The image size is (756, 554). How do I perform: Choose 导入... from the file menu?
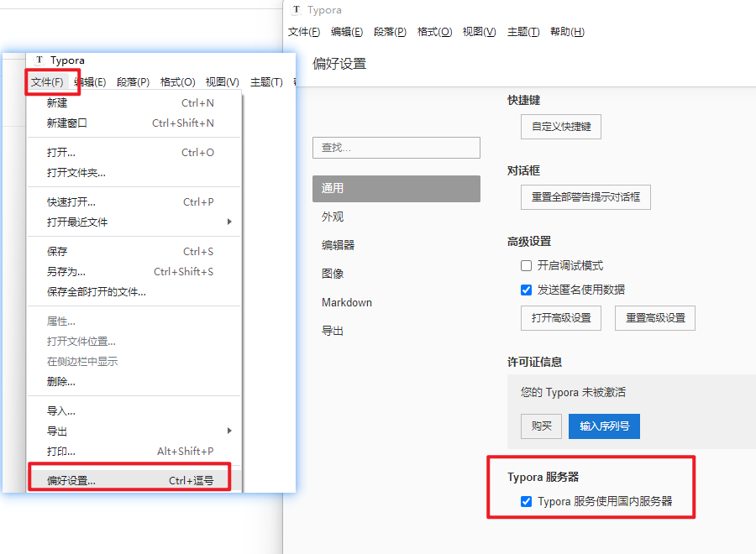[134, 411]
